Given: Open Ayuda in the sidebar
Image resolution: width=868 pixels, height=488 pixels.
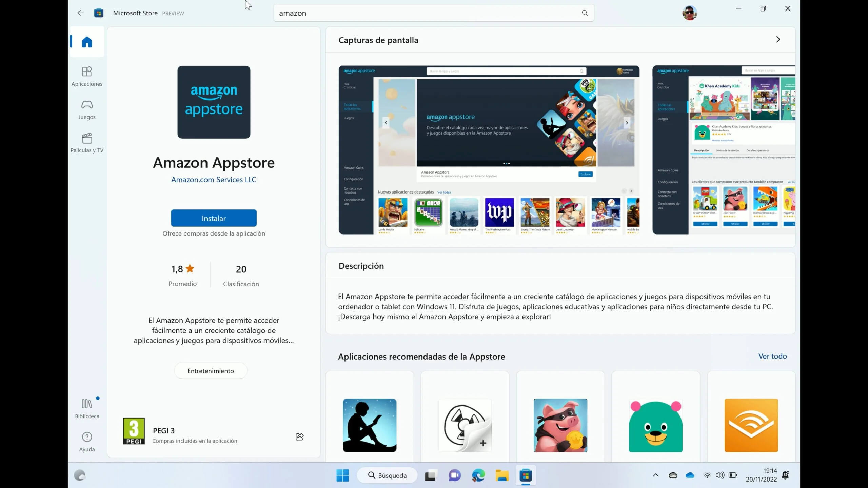Looking at the screenshot, I should [x=87, y=442].
